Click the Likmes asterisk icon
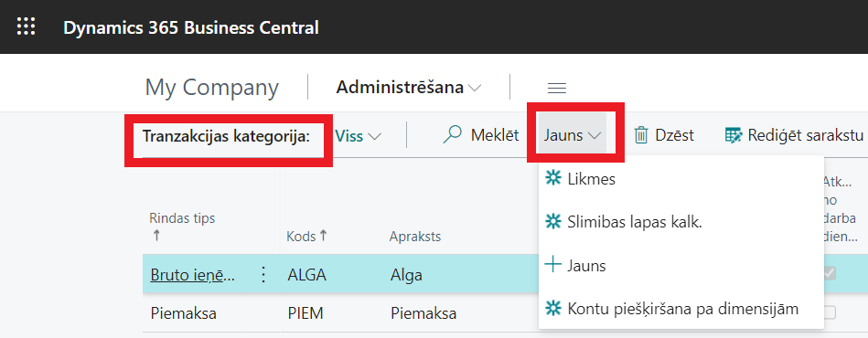This screenshot has height=338, width=868. (x=553, y=178)
